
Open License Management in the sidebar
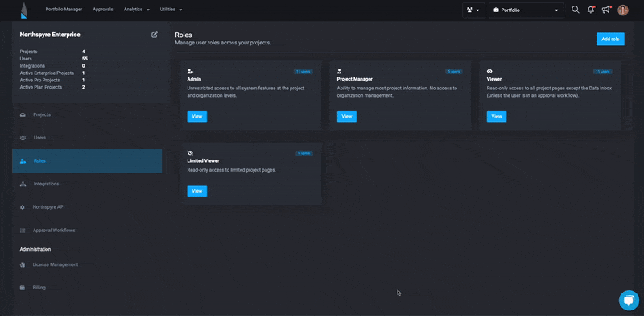87,264
